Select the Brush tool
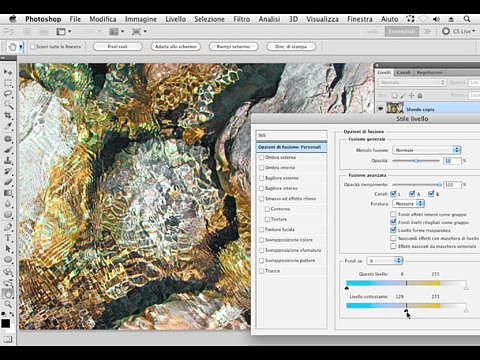Image resolution: width=480 pixels, height=360 pixels. pos(8,150)
